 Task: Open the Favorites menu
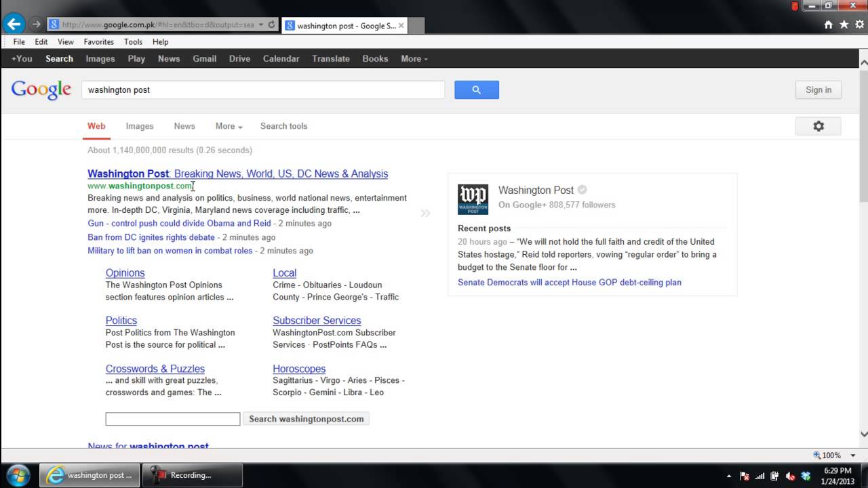pyautogui.click(x=99, y=42)
